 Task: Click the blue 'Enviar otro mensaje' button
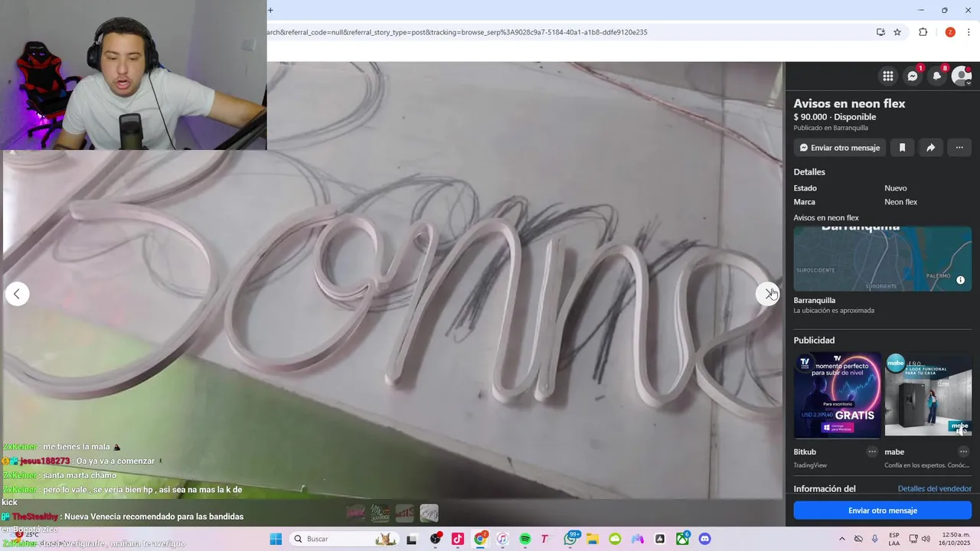(x=883, y=510)
